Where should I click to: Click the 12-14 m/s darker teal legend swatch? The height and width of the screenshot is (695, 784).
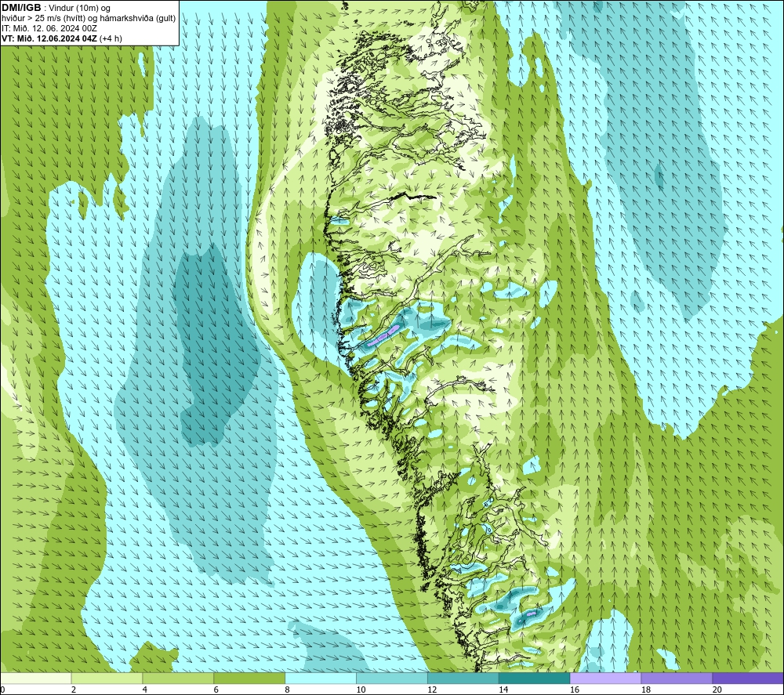[x=463, y=678]
